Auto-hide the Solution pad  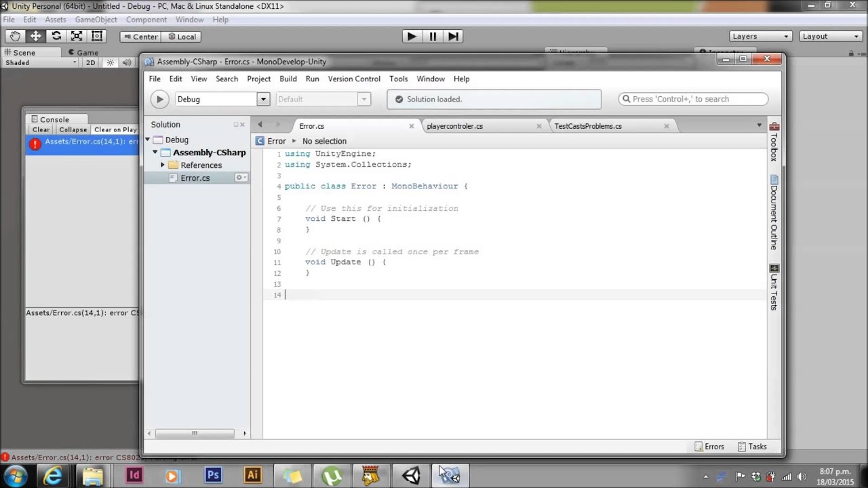[236, 125]
